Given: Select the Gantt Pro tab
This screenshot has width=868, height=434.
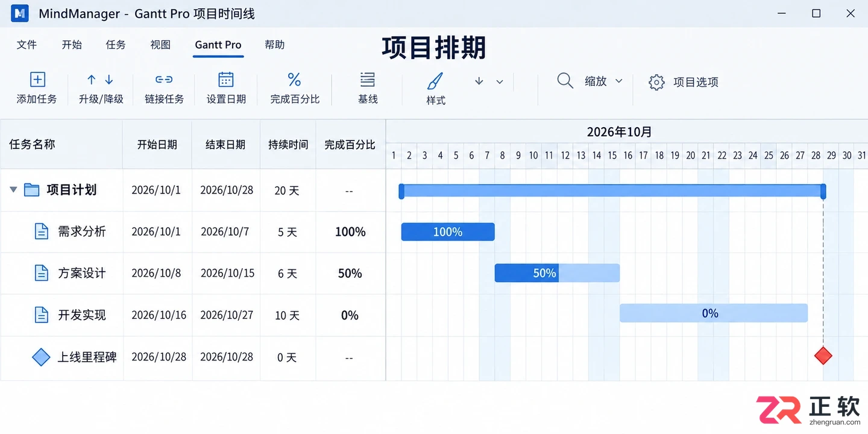Looking at the screenshot, I should pos(218,45).
